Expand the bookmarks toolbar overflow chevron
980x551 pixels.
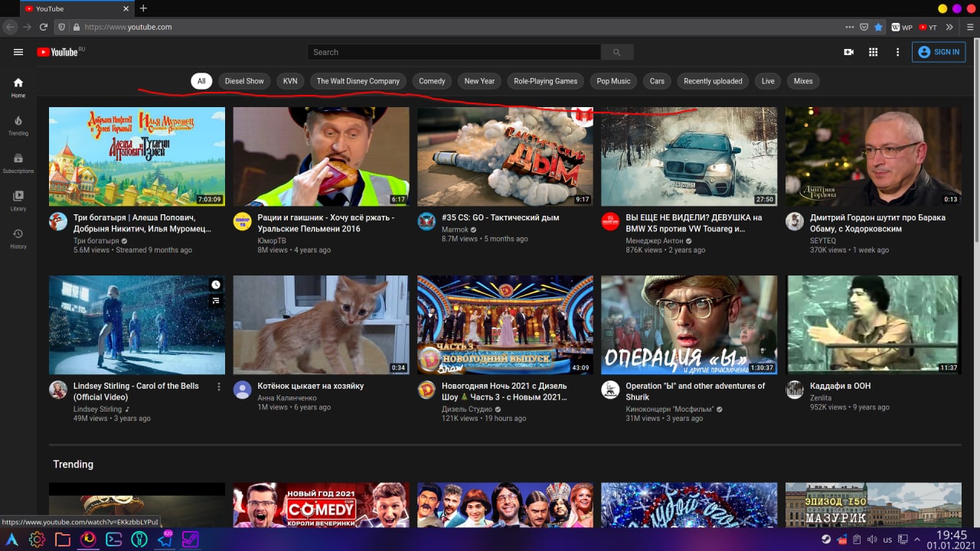point(949,27)
